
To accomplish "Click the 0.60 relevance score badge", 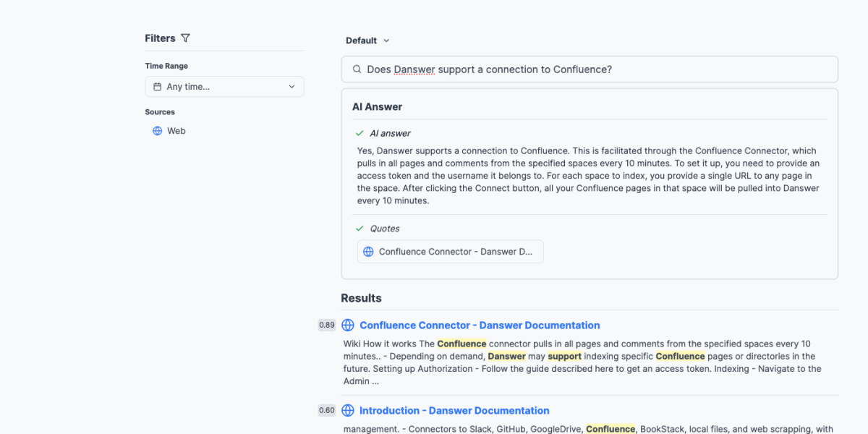I will pos(327,411).
